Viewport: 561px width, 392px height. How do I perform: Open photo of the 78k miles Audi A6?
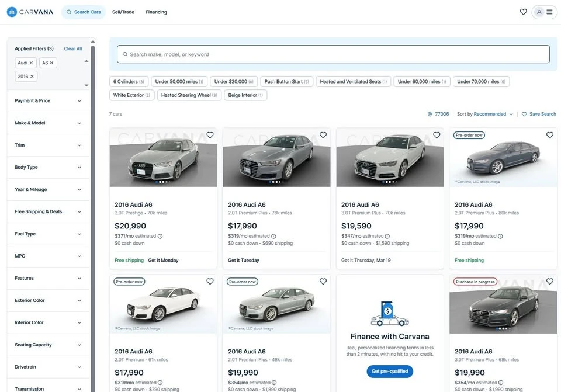(276, 157)
